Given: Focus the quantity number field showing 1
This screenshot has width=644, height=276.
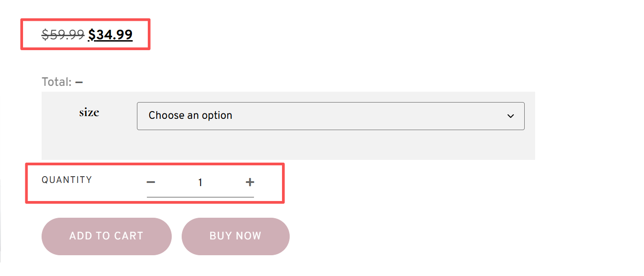Looking at the screenshot, I should point(200,183).
